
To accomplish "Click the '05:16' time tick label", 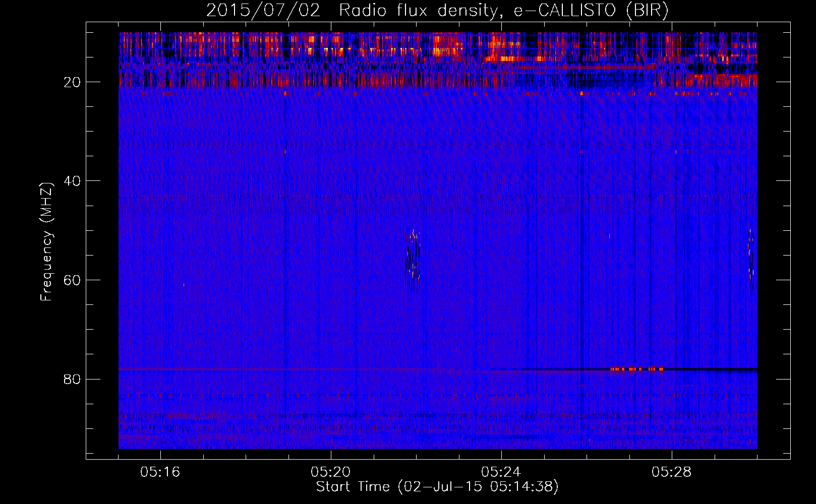I will (160, 472).
